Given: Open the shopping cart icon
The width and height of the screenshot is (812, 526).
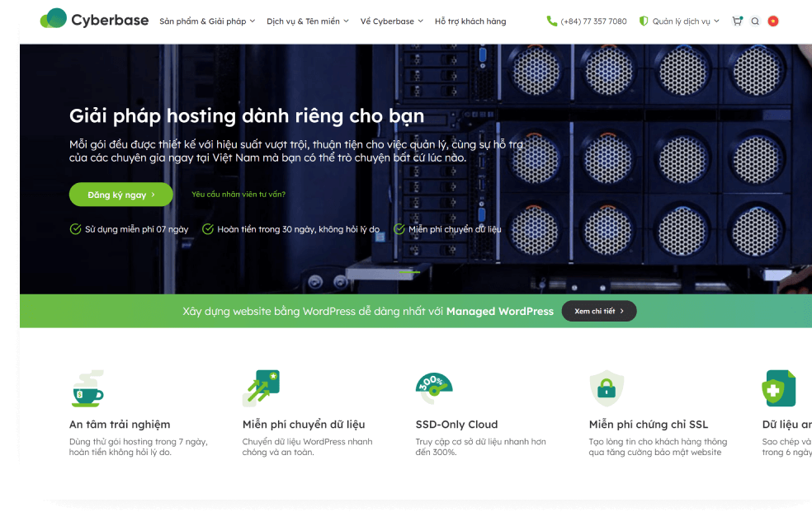Looking at the screenshot, I should pos(737,21).
